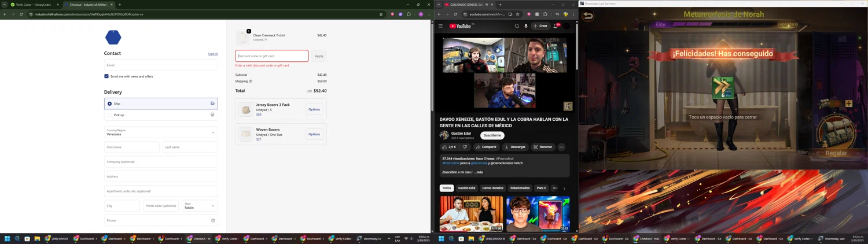Open YouTube notifications bell

(556, 26)
